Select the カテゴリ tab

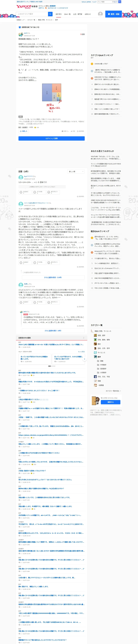point(58,14)
